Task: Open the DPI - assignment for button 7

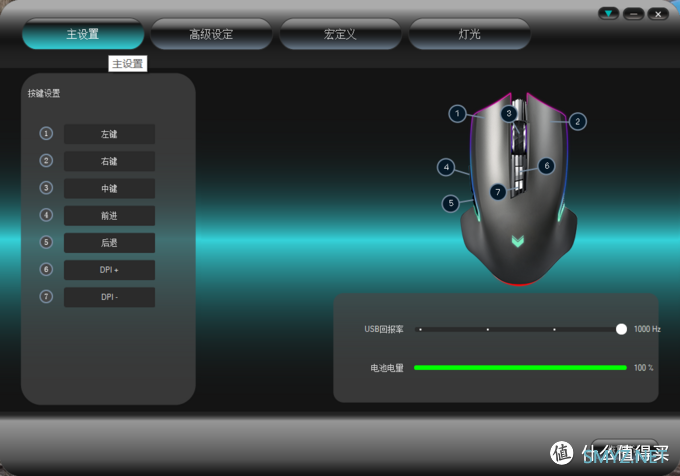Action: coord(109,297)
